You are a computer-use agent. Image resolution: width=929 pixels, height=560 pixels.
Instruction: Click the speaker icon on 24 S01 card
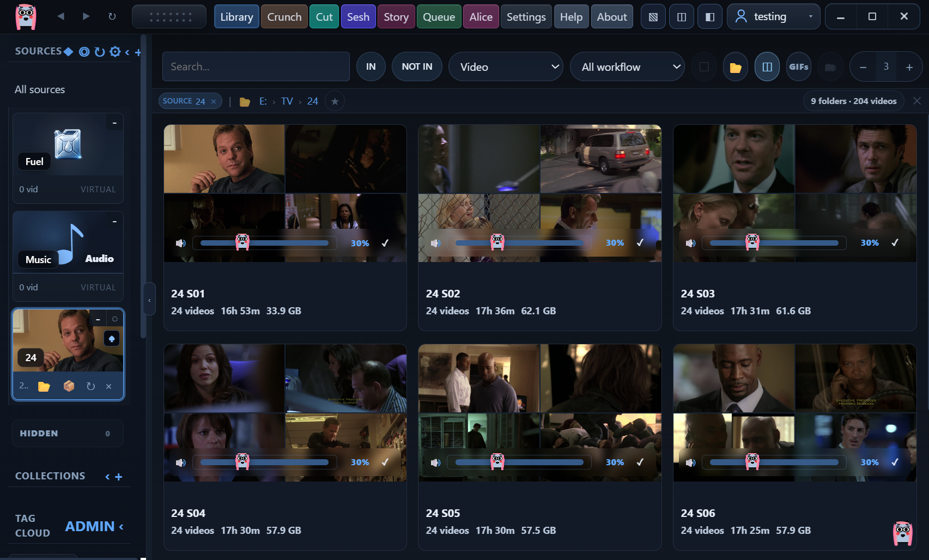click(x=181, y=243)
